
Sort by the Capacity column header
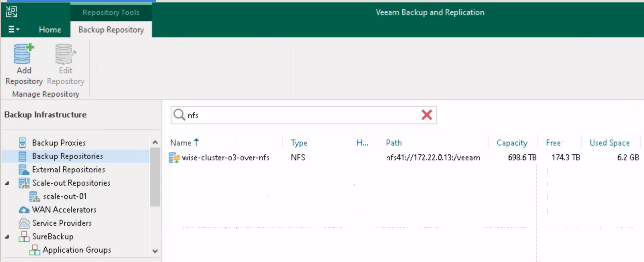coord(512,143)
